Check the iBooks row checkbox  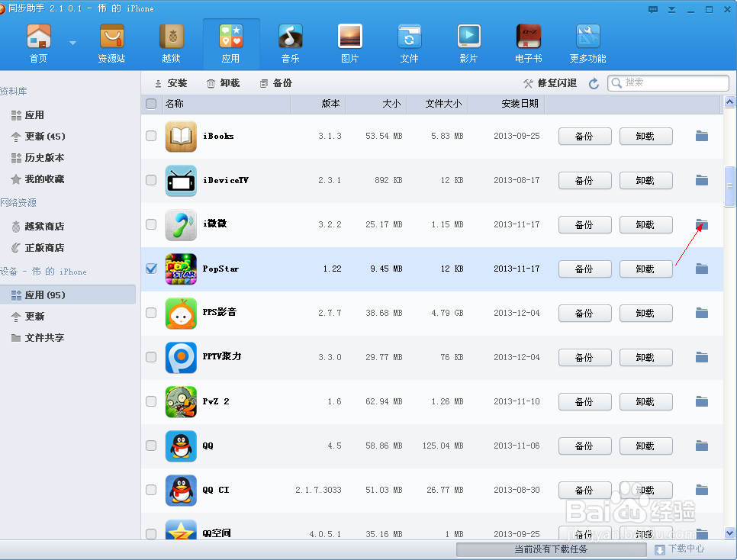tap(151, 136)
